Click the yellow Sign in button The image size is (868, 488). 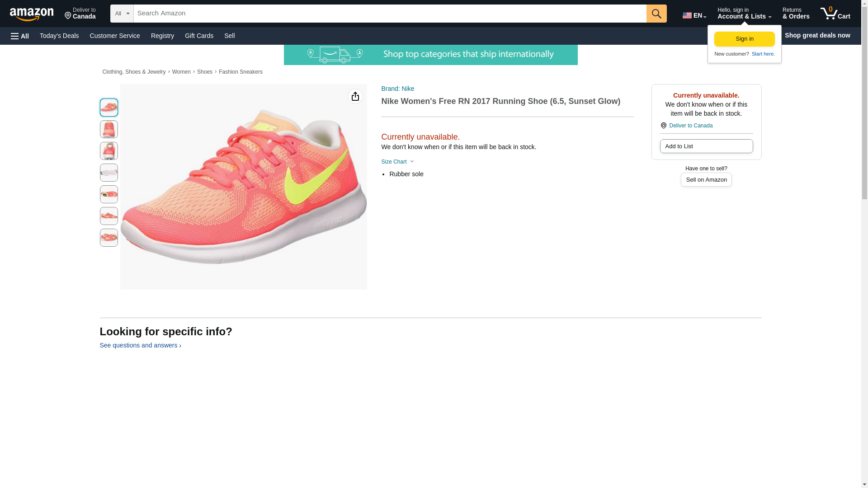[744, 39]
